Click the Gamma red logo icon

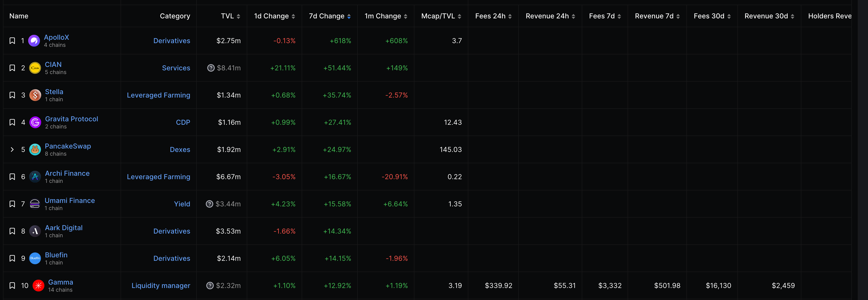click(x=38, y=286)
